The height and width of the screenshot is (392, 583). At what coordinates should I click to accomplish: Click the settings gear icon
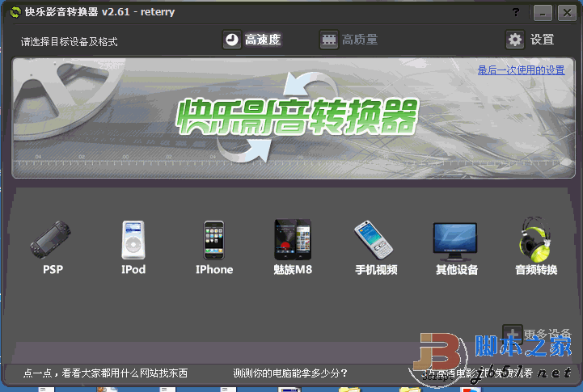(515, 40)
